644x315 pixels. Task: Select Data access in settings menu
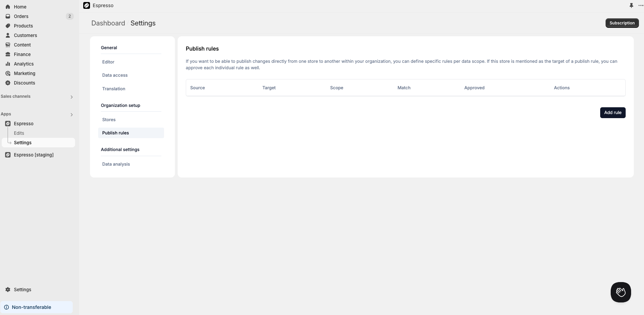[x=115, y=75]
